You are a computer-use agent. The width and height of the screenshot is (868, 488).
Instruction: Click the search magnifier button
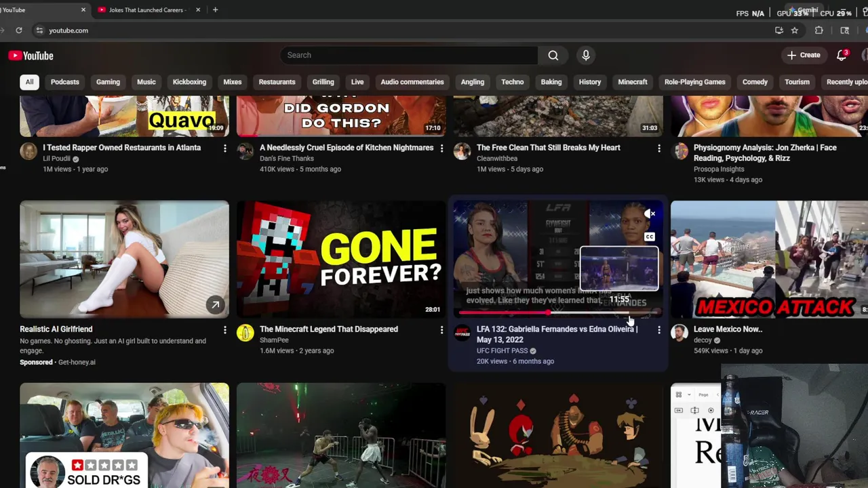pyautogui.click(x=553, y=56)
